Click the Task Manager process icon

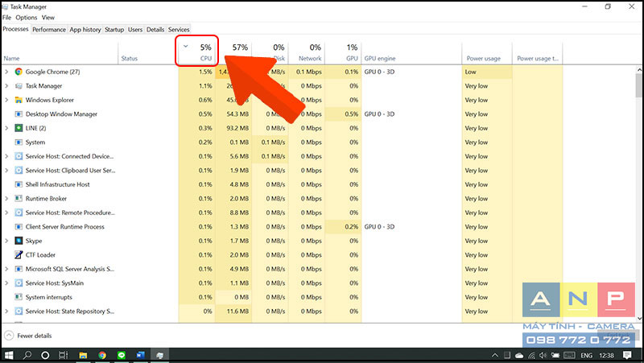pos(19,86)
